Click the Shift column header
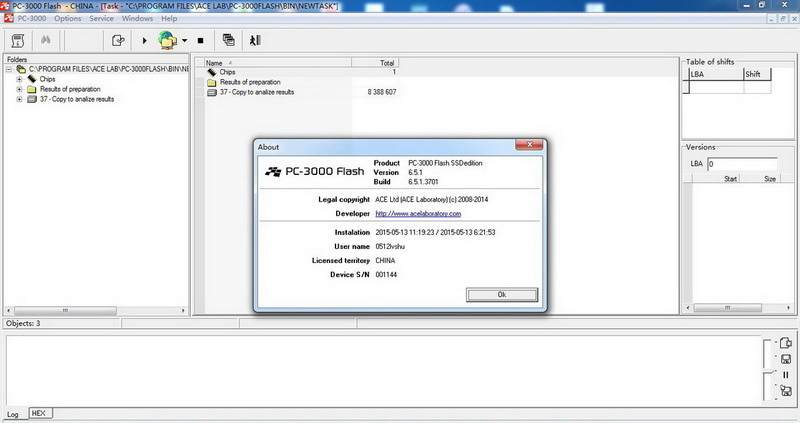Image resolution: width=800 pixels, height=423 pixels. [x=757, y=74]
